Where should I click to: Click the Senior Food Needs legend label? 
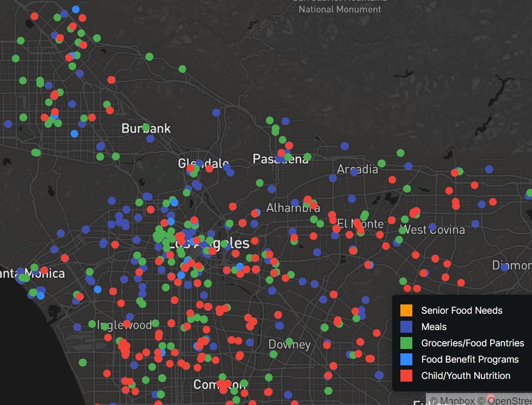point(461,310)
